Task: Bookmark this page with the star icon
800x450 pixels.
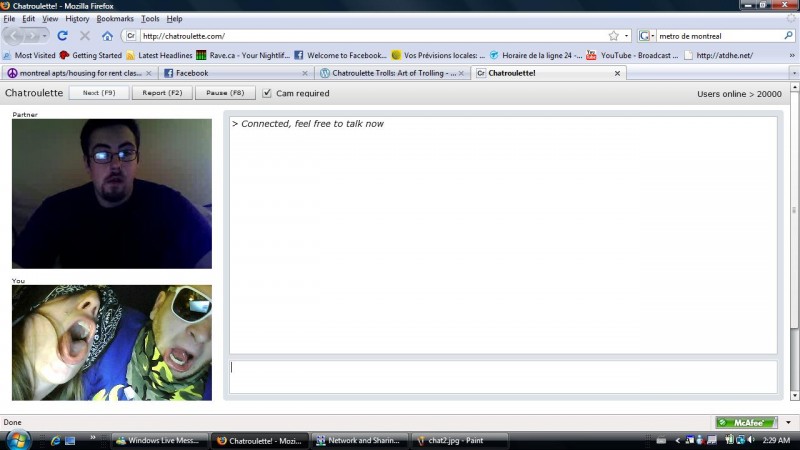Action: click(613, 36)
